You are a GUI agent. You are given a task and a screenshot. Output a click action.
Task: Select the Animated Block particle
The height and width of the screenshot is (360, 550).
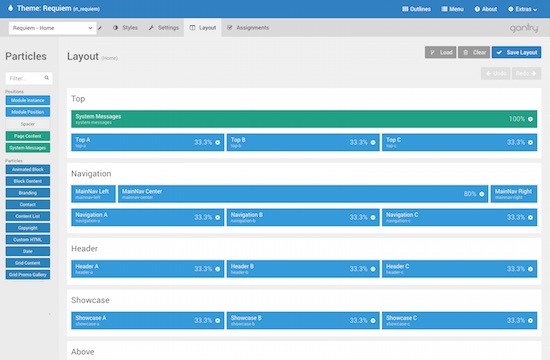pos(28,169)
